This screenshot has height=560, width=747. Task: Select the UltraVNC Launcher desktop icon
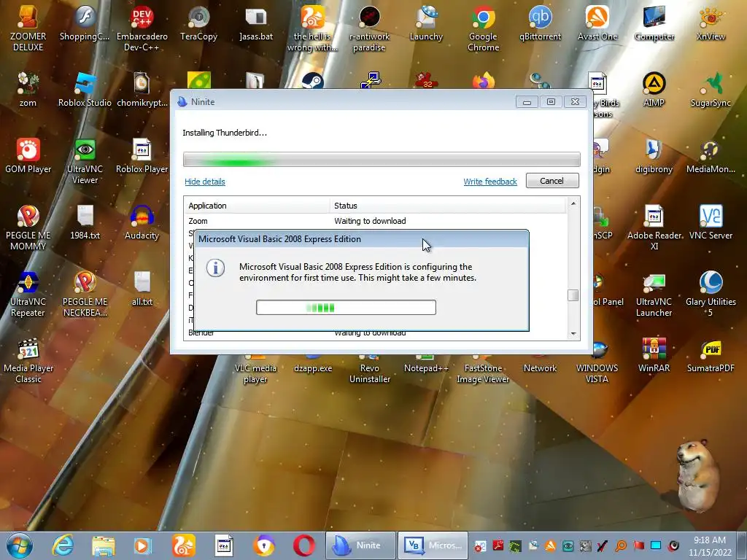(x=654, y=293)
